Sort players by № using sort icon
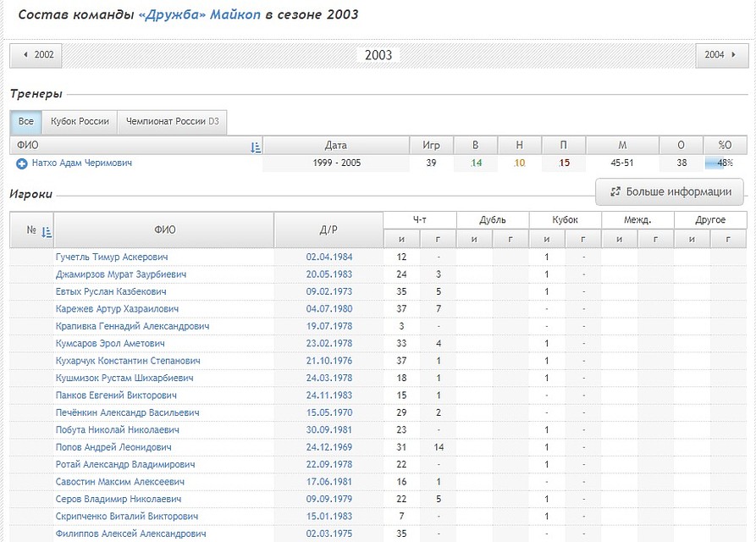 pos(47,232)
